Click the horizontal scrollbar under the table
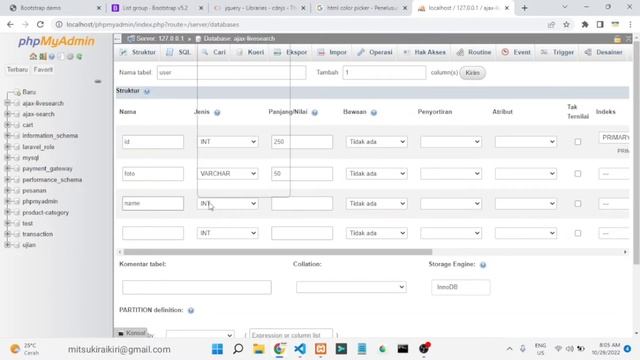The image size is (640, 360). [278, 252]
